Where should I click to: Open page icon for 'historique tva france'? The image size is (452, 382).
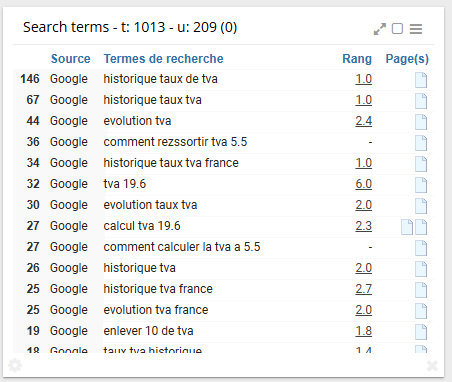pyautogui.click(x=421, y=290)
